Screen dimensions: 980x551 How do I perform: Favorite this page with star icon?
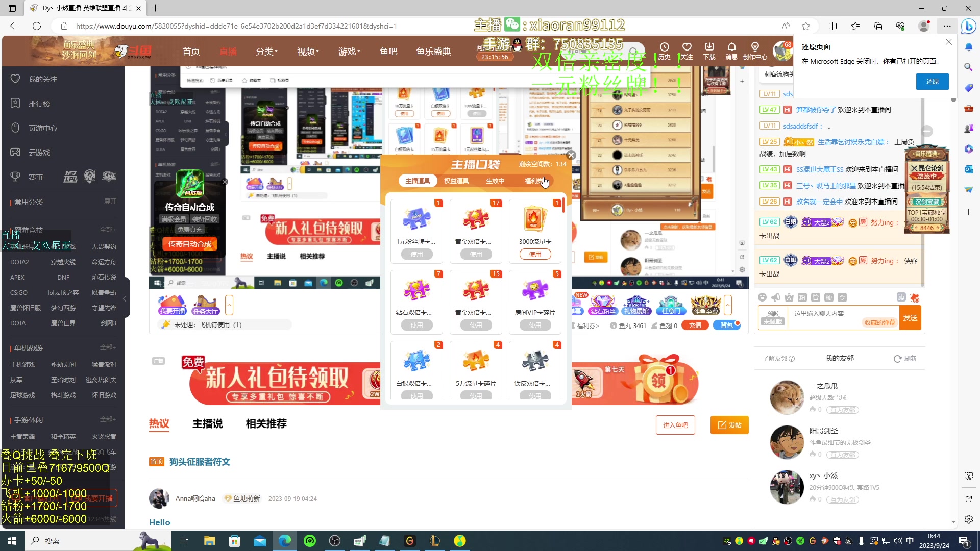(x=806, y=26)
